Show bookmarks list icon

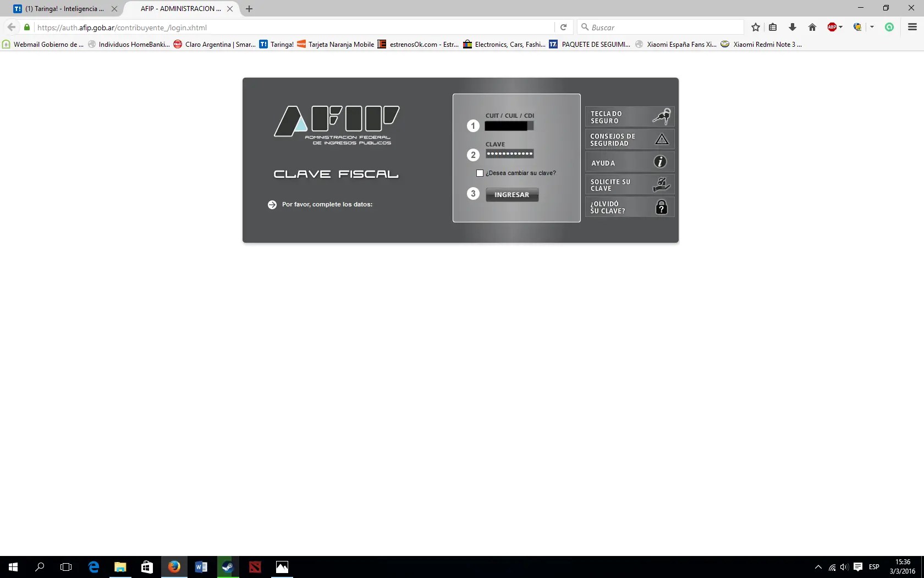point(773,27)
